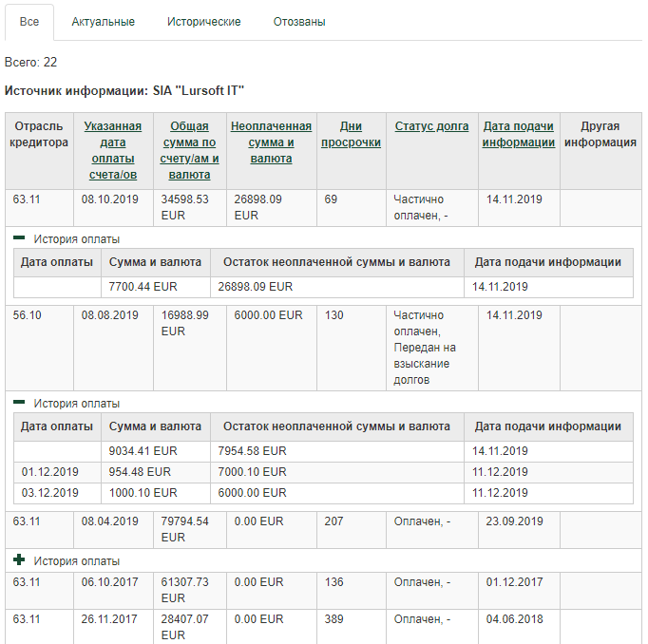The width and height of the screenshot is (648, 644).
Task: Collapse payment history for the 34598.53 EUR debt
Action: (19, 239)
